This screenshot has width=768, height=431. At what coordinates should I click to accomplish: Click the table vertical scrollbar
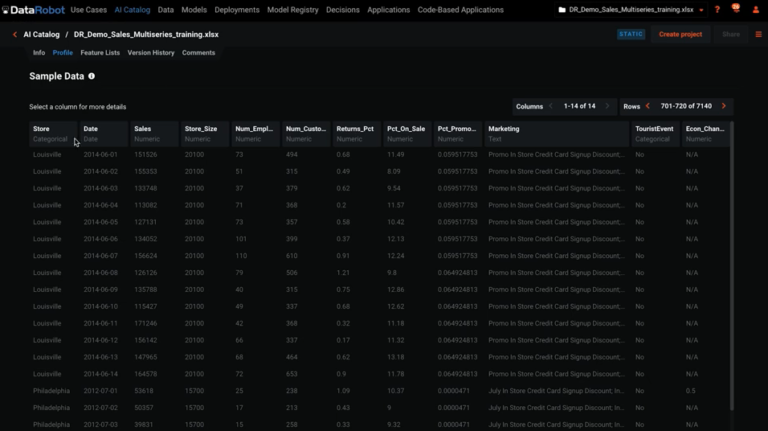click(x=732, y=266)
